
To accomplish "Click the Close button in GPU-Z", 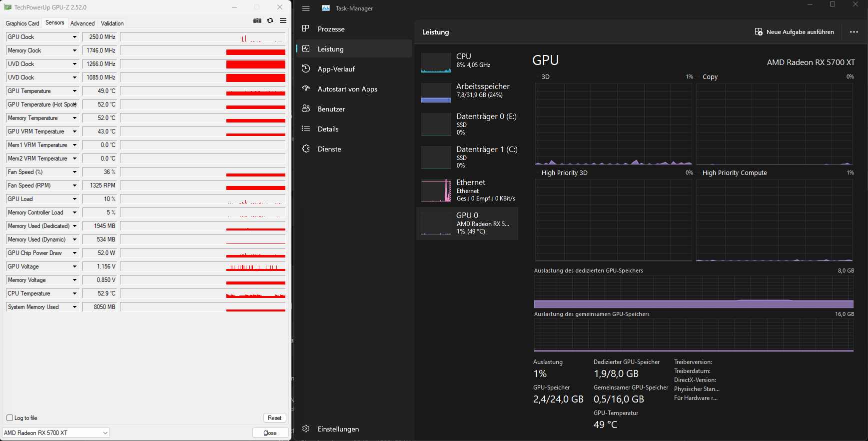I will point(270,433).
